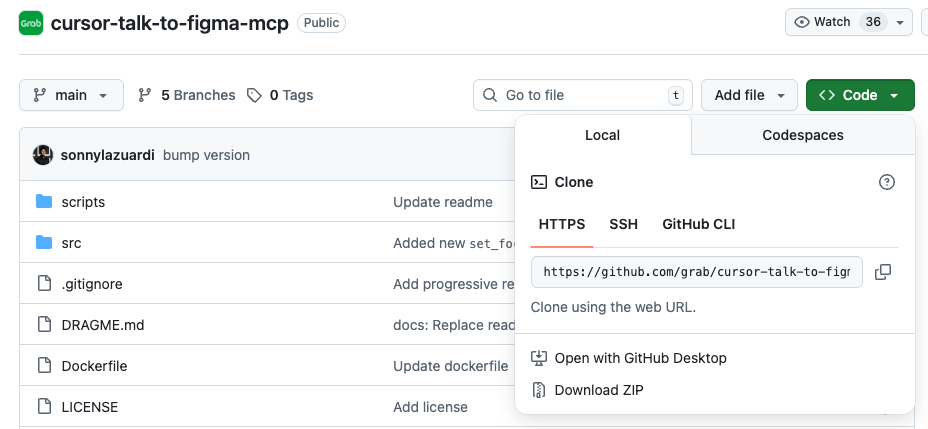
Task: Click the 'Clone using the web URL.' text
Action: pos(613,307)
